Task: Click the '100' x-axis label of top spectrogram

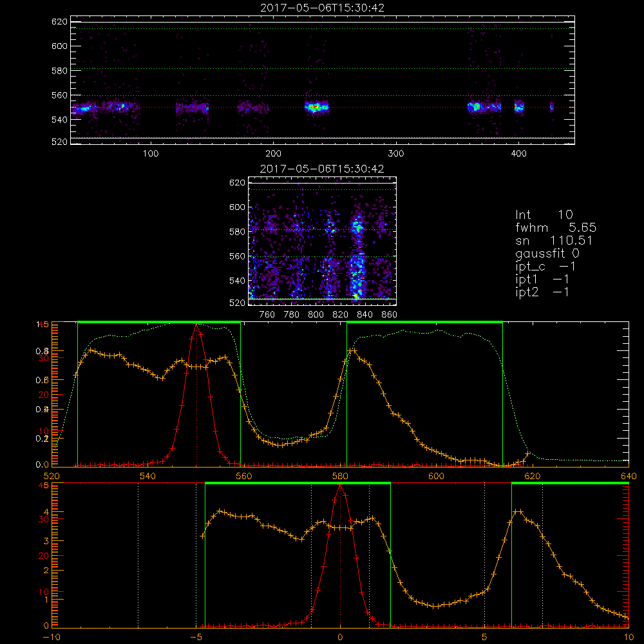Action: pyautogui.click(x=151, y=154)
